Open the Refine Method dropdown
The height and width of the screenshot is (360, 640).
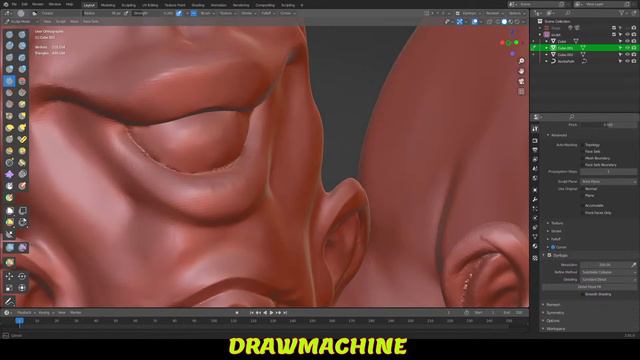tap(608, 272)
